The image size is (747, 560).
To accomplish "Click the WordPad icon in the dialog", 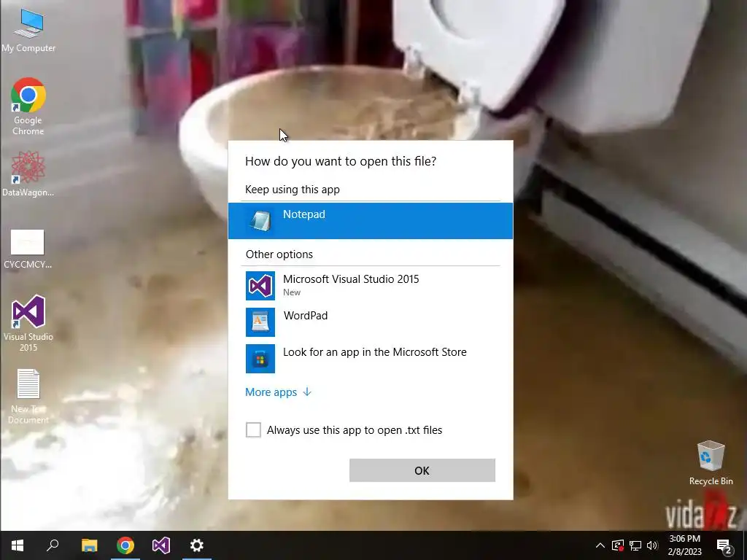I will pyautogui.click(x=260, y=322).
